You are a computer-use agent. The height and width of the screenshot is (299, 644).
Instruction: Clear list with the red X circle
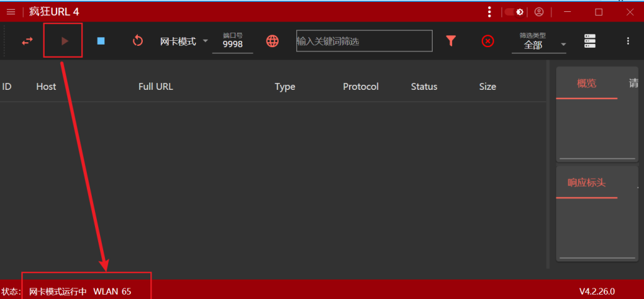(487, 41)
